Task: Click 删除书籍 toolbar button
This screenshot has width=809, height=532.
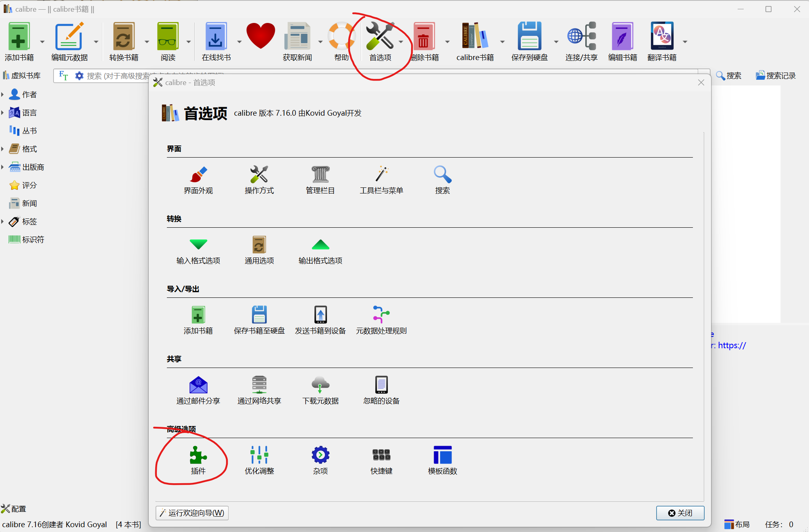Action: 424,42
